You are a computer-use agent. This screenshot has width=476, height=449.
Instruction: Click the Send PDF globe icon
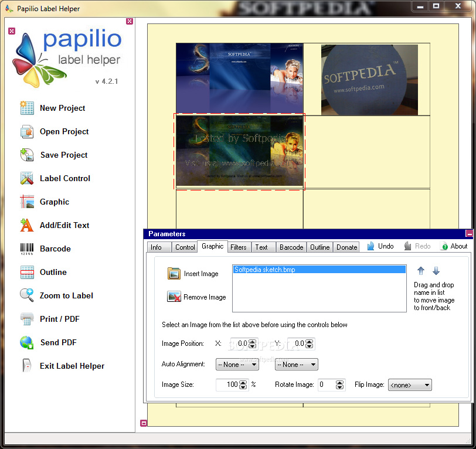tap(27, 342)
